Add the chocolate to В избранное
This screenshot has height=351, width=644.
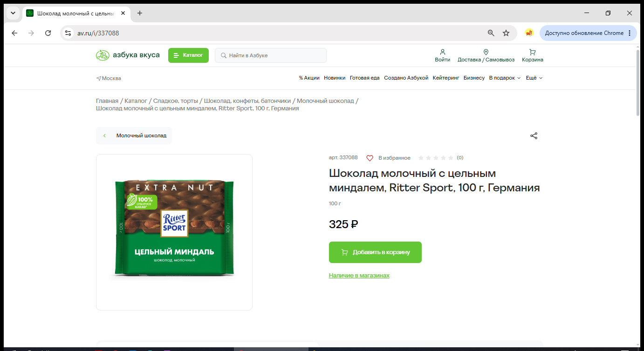388,158
